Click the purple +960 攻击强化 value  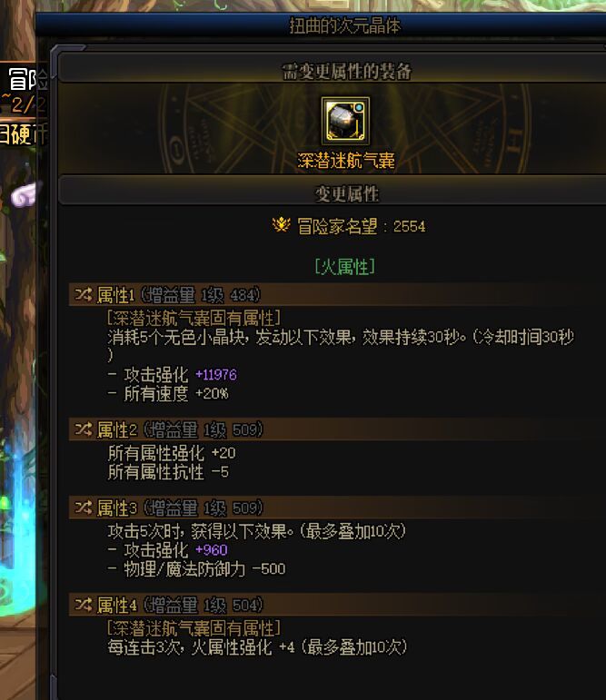coord(212,549)
